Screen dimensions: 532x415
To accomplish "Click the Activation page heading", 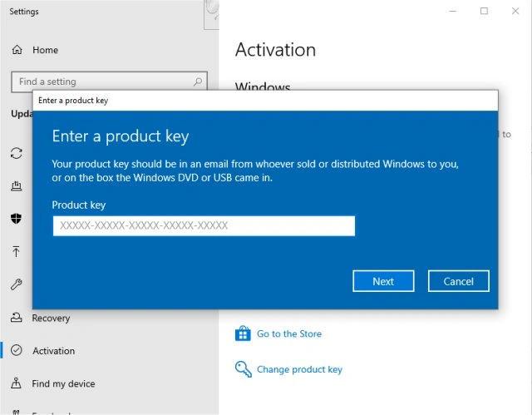I will [x=275, y=50].
